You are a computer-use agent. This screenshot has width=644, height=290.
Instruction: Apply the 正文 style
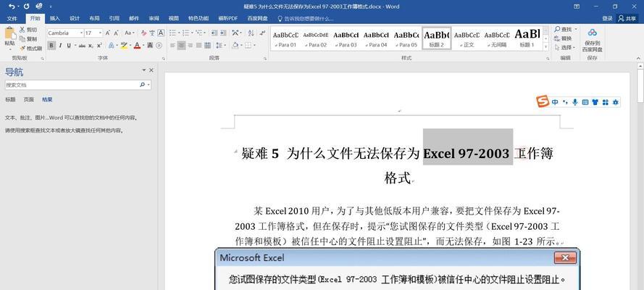467,38
